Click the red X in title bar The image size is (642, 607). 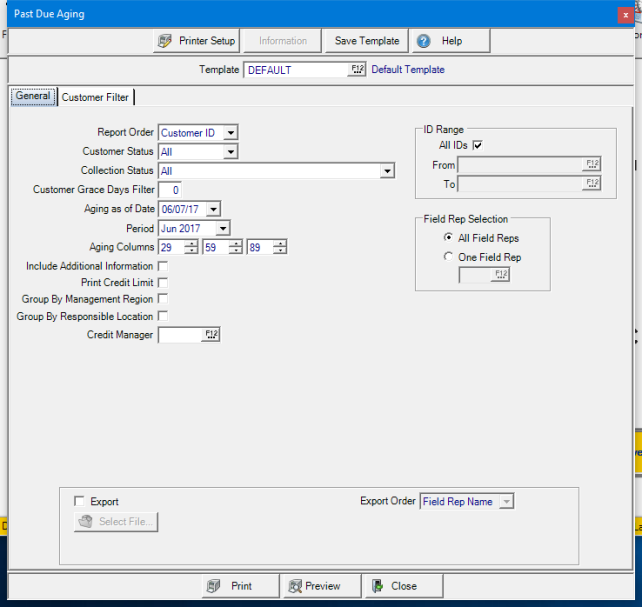coord(625,14)
